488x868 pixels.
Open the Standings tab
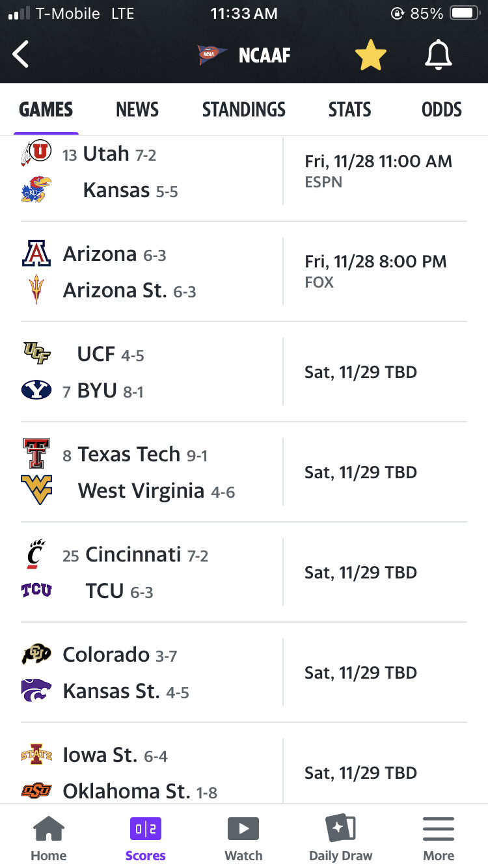[243, 109]
